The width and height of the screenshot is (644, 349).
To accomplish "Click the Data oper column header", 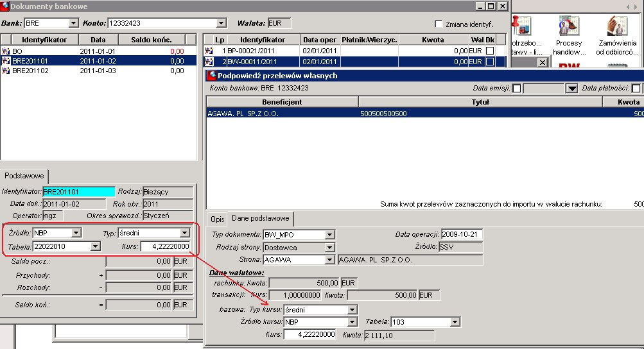I will click(x=320, y=40).
